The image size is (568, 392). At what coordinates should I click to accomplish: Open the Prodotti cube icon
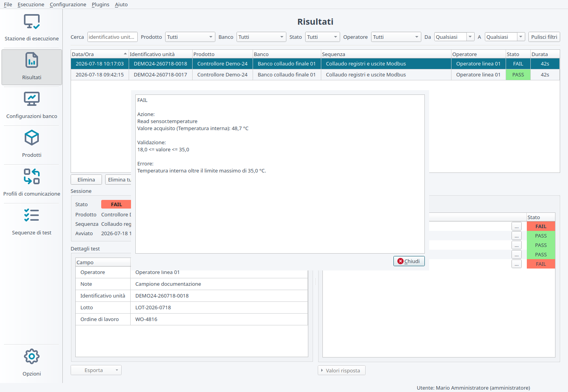(32, 138)
